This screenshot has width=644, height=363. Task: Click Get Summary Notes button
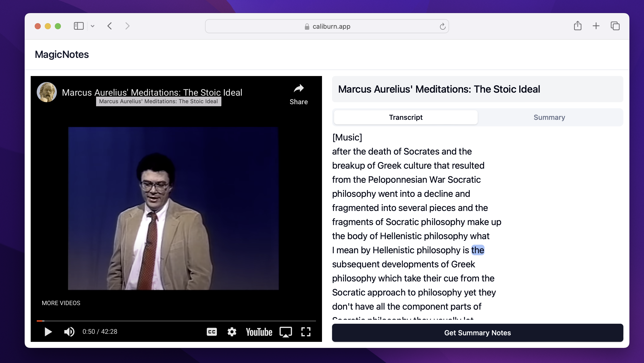click(x=477, y=333)
